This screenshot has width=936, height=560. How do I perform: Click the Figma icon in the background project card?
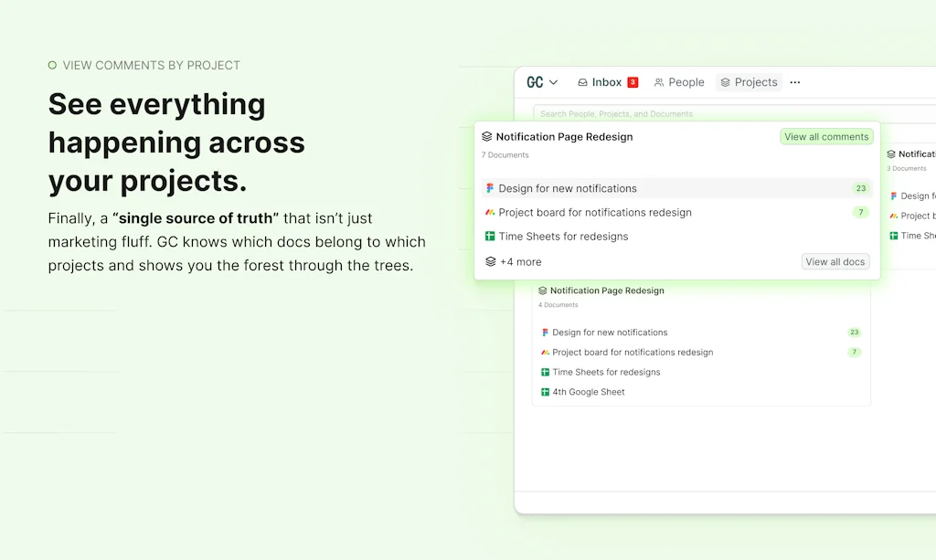point(547,333)
